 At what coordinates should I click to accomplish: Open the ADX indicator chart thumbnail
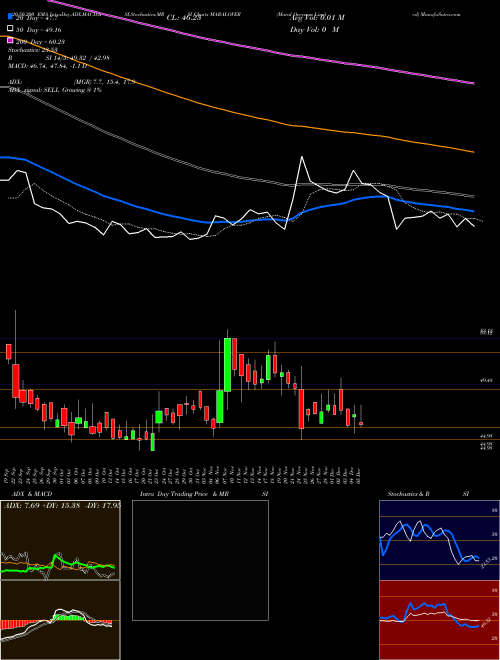tap(60, 540)
